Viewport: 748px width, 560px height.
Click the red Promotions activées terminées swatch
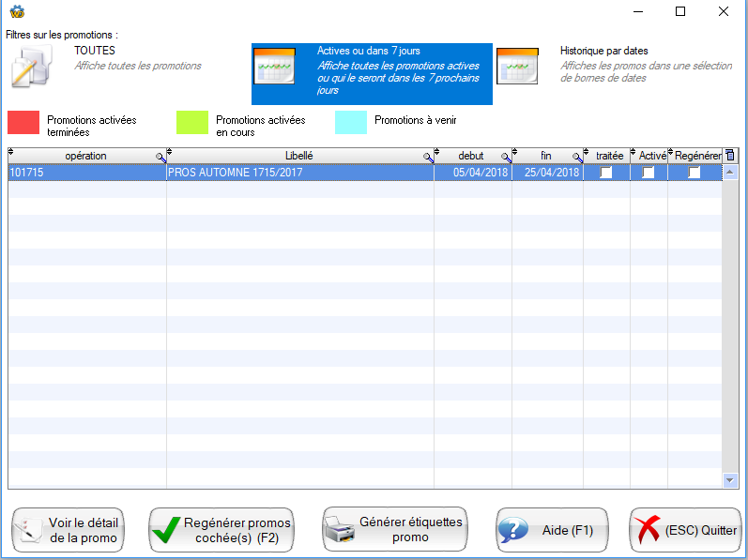point(23,123)
